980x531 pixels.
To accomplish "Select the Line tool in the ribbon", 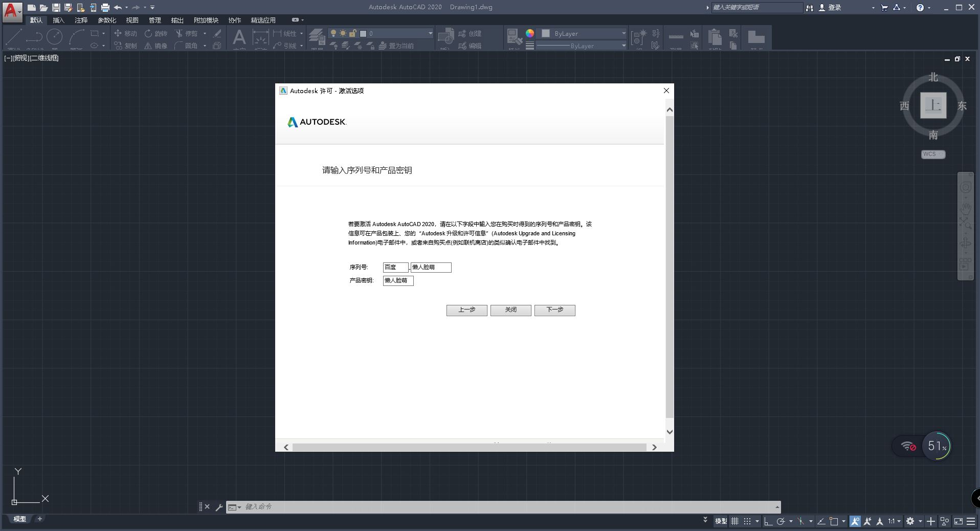I will [x=14, y=37].
